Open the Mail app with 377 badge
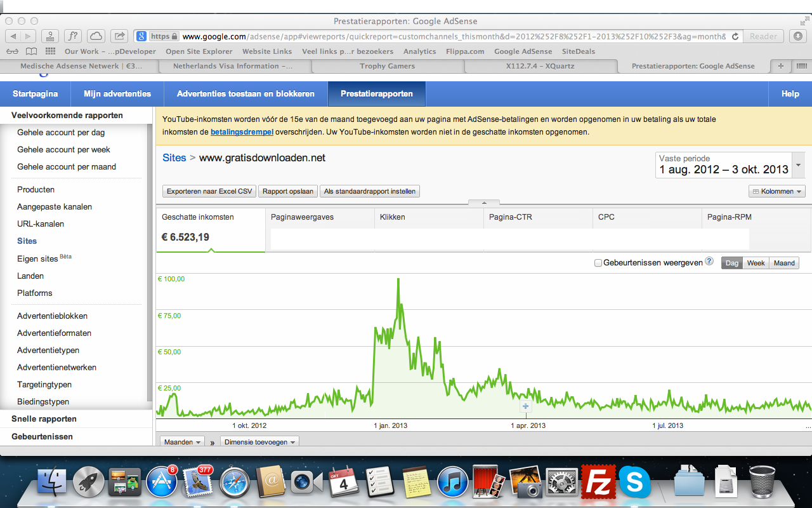 coord(198,483)
